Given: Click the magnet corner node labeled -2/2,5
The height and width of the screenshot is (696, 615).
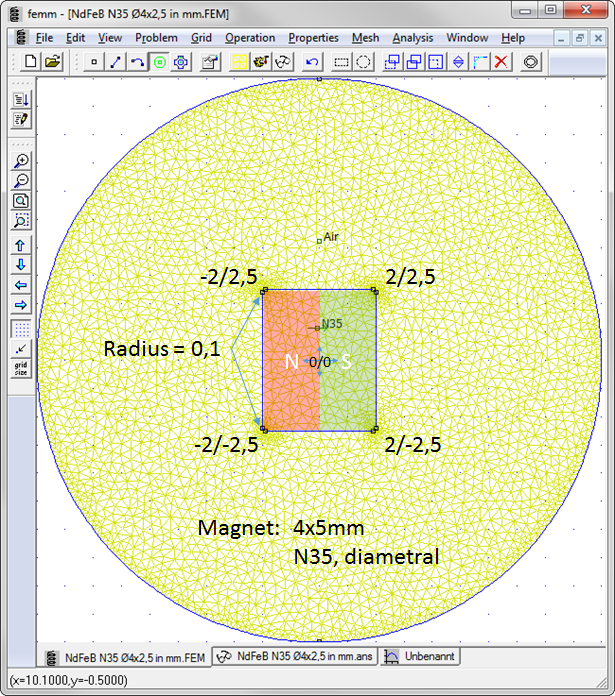Looking at the screenshot, I should [x=264, y=291].
